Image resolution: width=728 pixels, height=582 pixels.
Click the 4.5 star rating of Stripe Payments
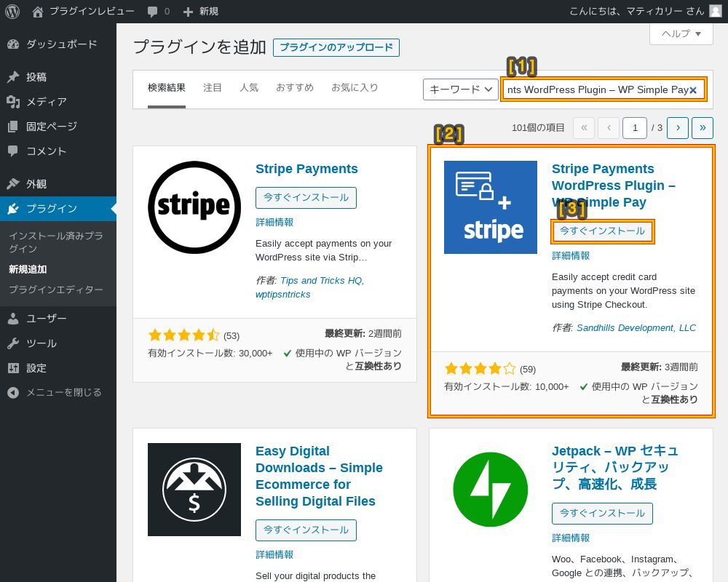click(x=183, y=335)
